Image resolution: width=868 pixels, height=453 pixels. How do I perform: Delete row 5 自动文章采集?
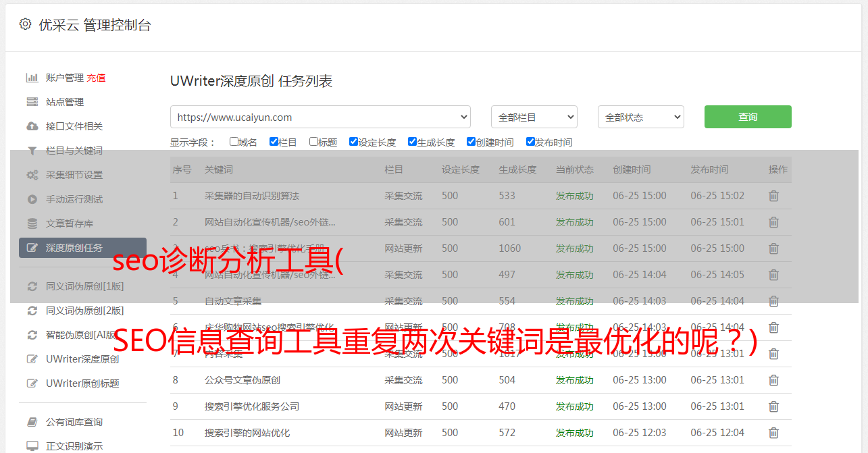773,301
